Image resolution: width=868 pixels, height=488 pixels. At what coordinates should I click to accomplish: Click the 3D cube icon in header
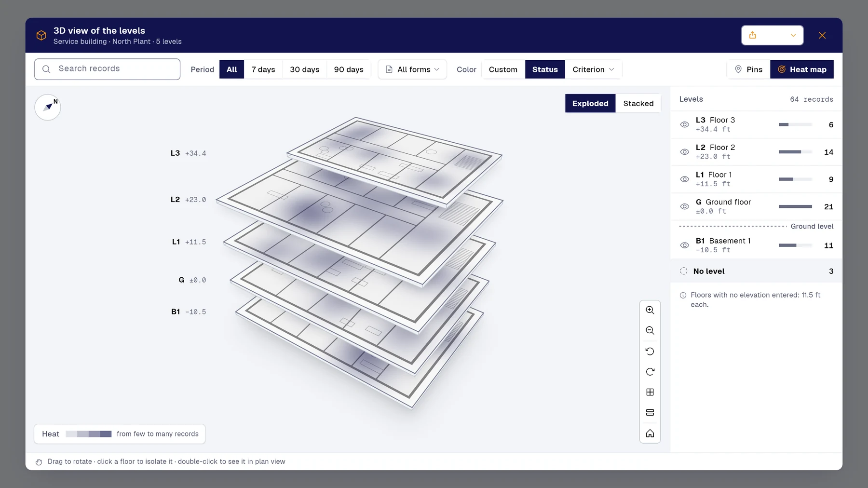tap(41, 35)
